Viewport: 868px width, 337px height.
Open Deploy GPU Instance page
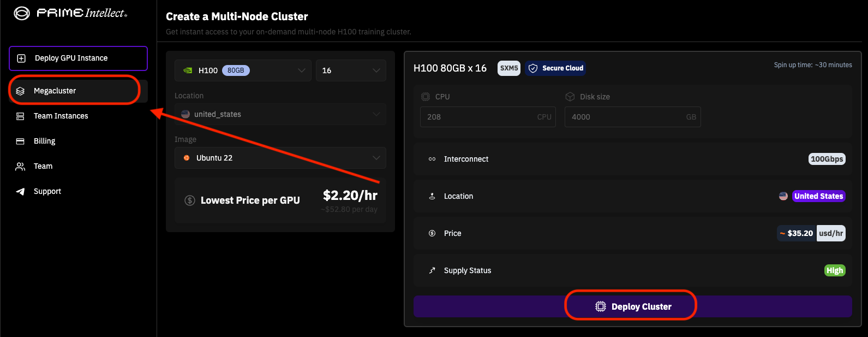pyautogui.click(x=78, y=58)
